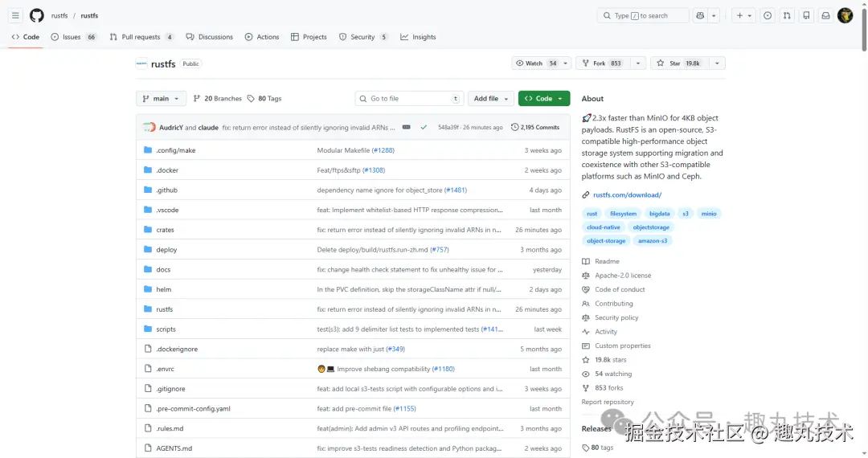Open the Add file dropdown
The image size is (868, 458).
490,99
